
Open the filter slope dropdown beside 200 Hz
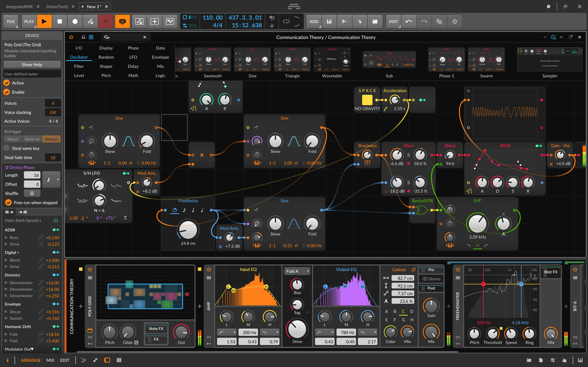tap(226, 332)
